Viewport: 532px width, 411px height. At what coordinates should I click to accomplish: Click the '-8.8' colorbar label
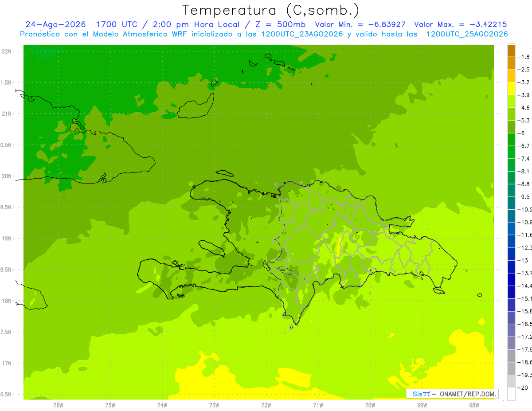tap(524, 184)
